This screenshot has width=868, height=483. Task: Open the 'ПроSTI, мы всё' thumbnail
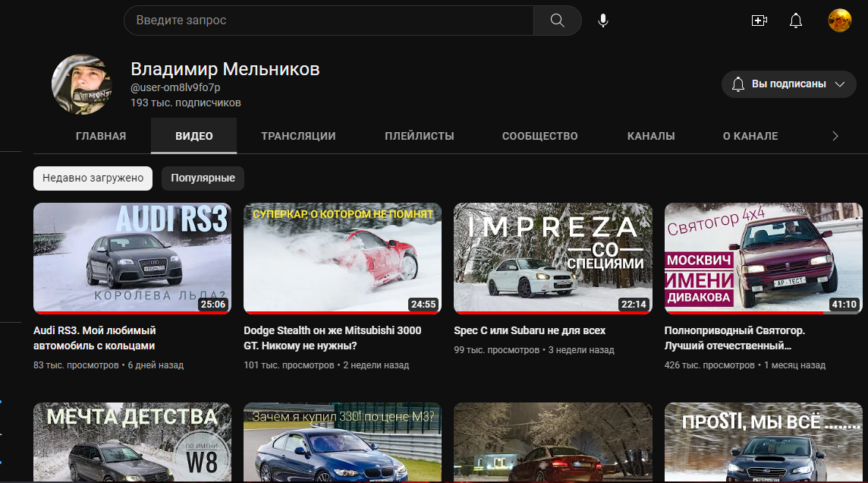tap(763, 442)
